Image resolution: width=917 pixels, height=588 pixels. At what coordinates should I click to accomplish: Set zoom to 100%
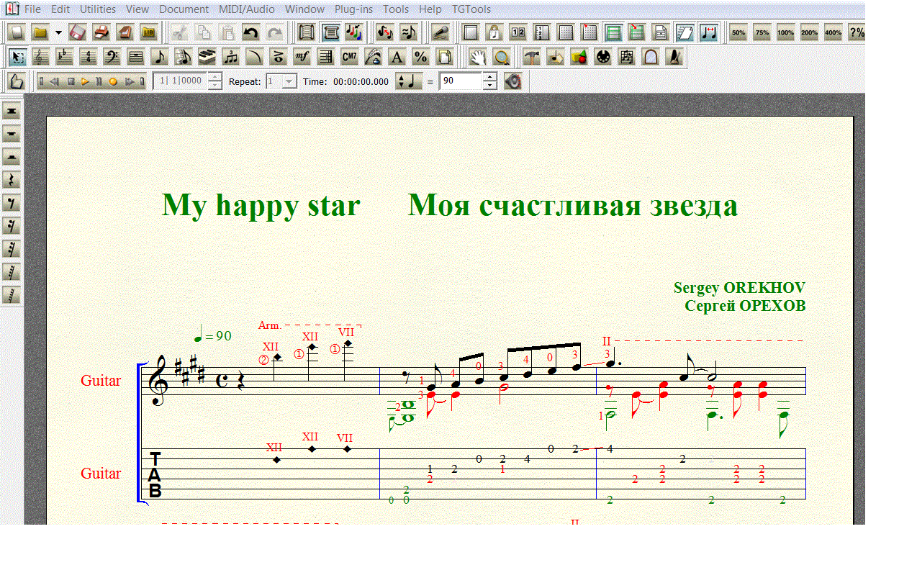tap(786, 32)
